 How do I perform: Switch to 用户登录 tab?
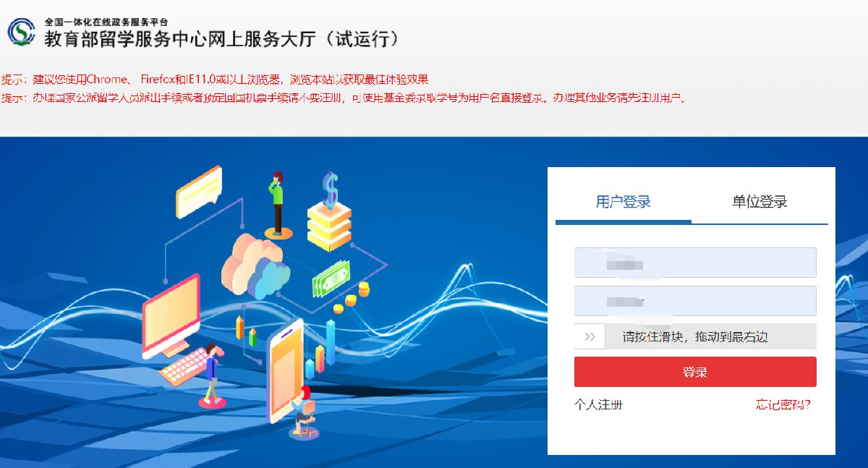624,202
